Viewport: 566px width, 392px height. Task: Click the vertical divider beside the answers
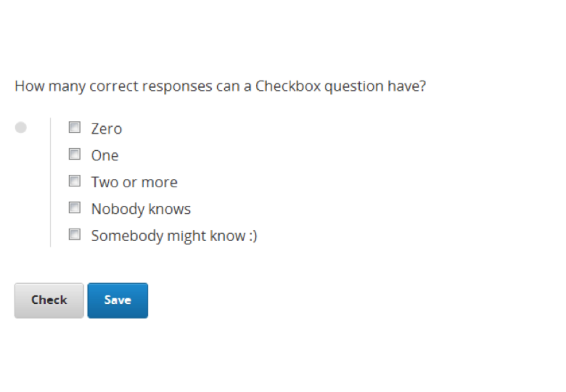click(50, 182)
